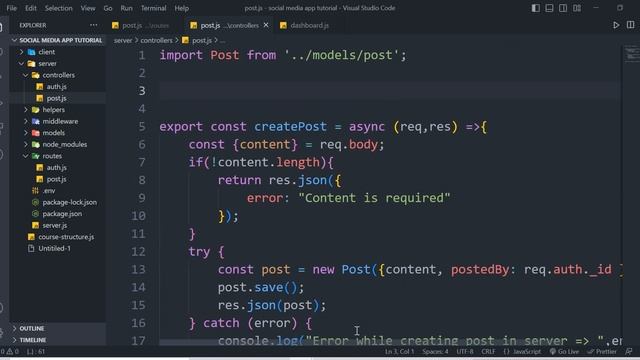
Task: Expand the node_modules folder
Action: pyautogui.click(x=57, y=144)
